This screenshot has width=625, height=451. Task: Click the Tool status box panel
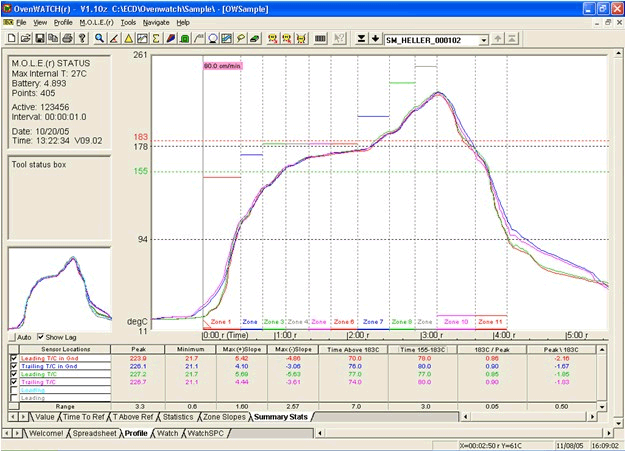point(59,198)
